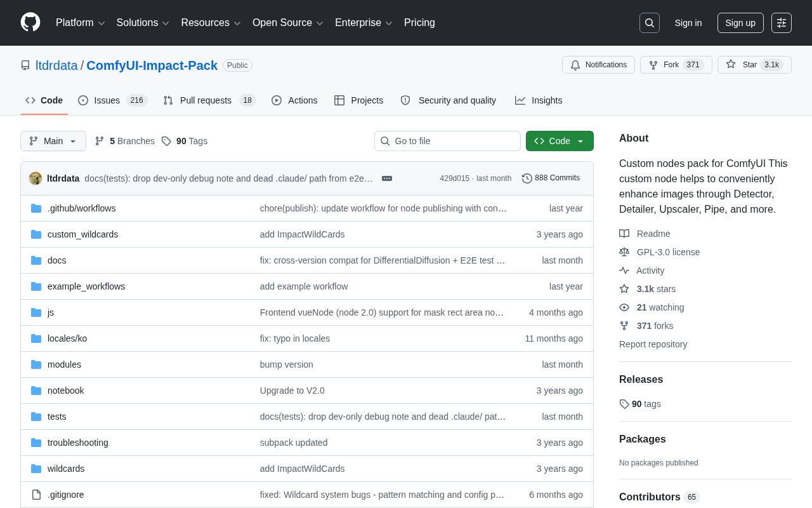This screenshot has width=812, height=508.
Task: Click the docs folder icon
Action: pyautogui.click(x=36, y=260)
